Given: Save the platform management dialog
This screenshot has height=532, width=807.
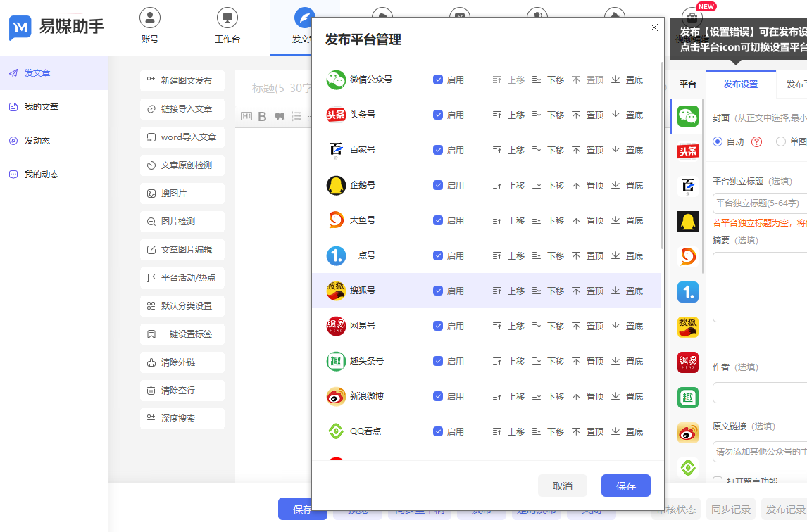Looking at the screenshot, I should pyautogui.click(x=626, y=486).
